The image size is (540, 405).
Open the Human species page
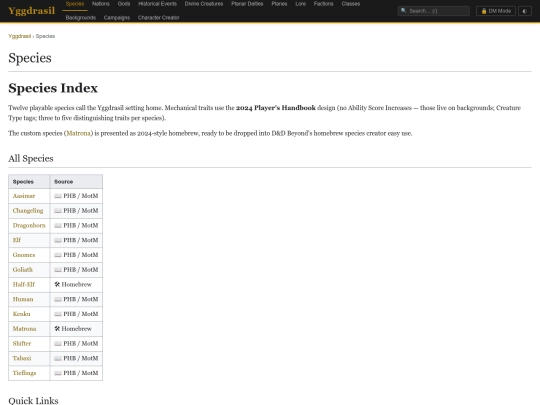[23, 299]
